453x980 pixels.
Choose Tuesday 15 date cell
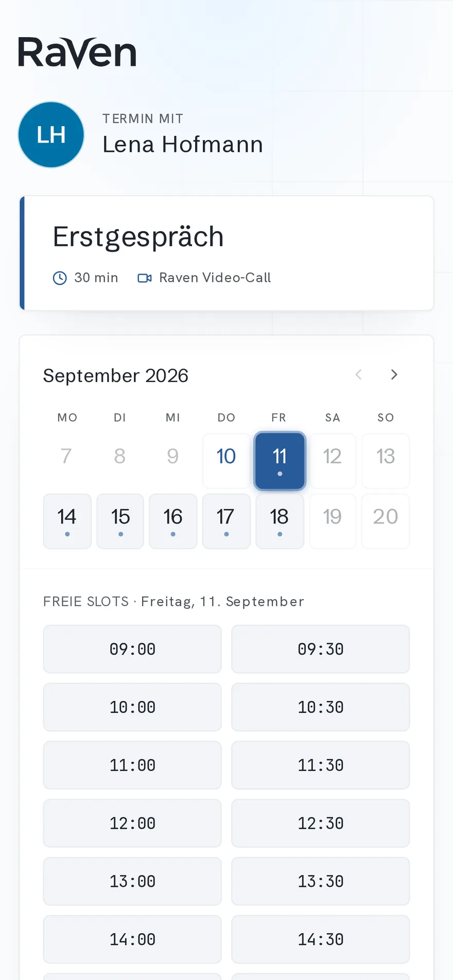click(120, 521)
